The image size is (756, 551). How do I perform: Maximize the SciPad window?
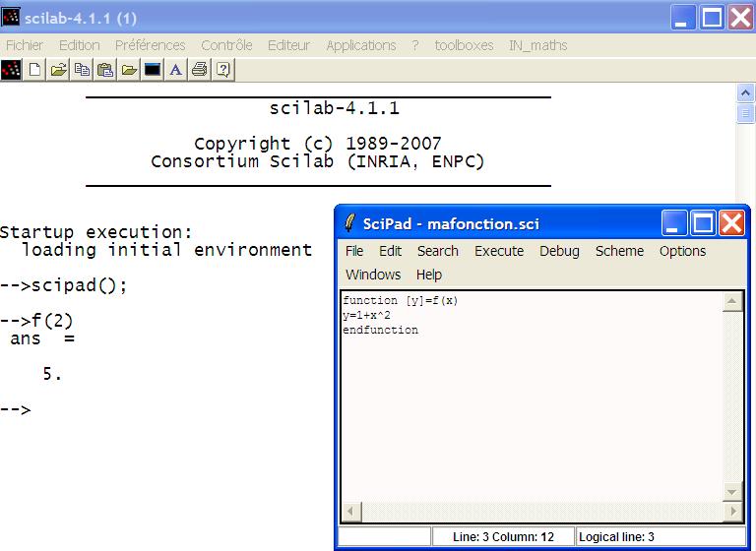[703, 223]
